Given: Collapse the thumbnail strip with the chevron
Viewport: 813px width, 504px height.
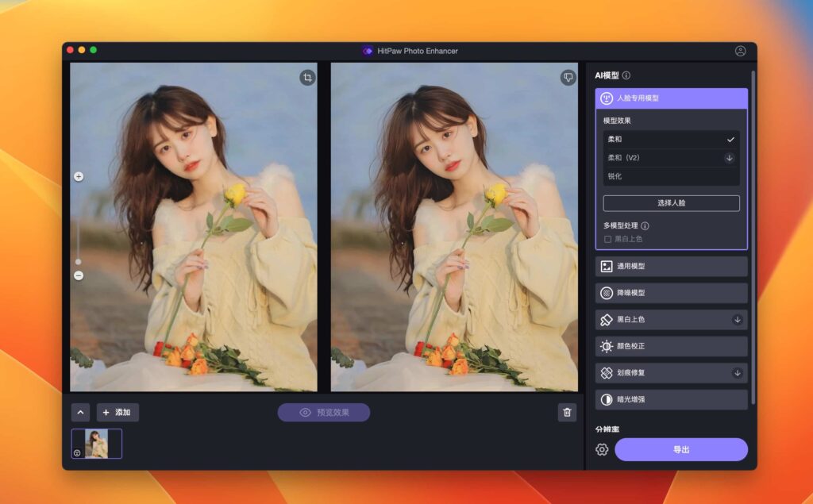Looking at the screenshot, I should coord(80,412).
